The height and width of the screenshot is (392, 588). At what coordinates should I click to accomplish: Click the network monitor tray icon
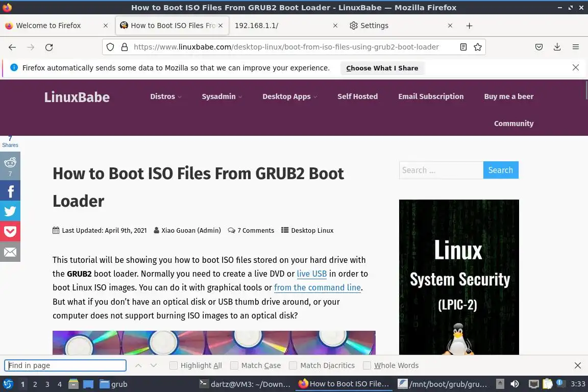[x=533, y=384]
